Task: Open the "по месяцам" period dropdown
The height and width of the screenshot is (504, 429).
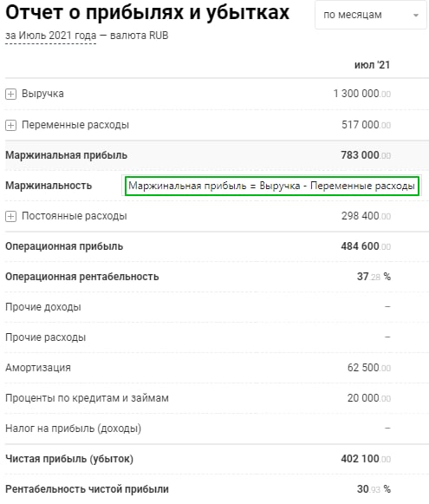Action: [x=371, y=15]
